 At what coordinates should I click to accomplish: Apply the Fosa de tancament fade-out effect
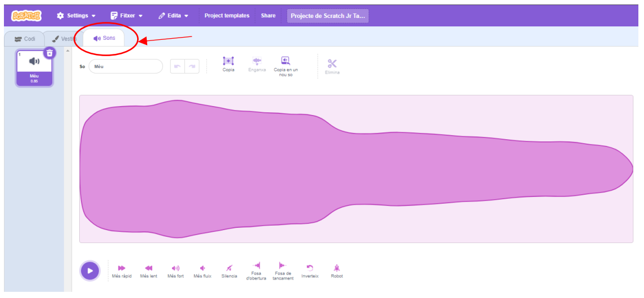[x=283, y=265]
